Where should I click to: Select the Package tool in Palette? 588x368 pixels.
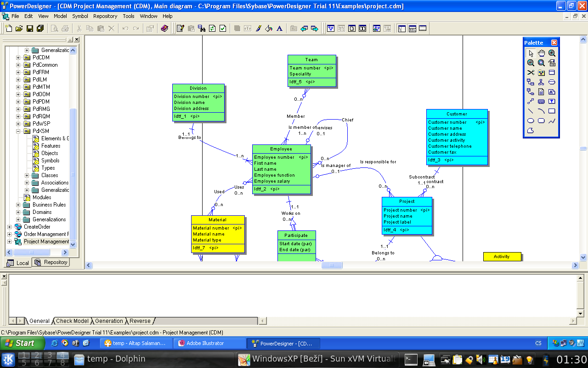coord(541,72)
